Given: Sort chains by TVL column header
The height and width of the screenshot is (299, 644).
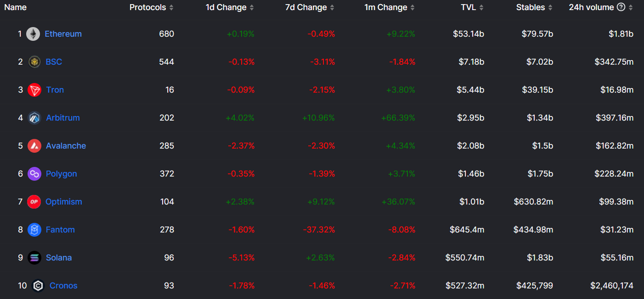Looking at the screenshot, I should tap(472, 7).
